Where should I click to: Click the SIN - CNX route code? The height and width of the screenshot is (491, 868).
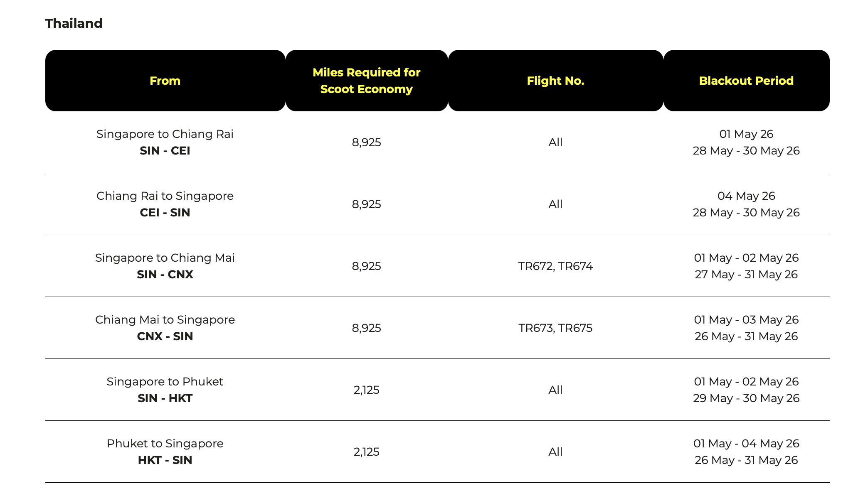pos(165,274)
